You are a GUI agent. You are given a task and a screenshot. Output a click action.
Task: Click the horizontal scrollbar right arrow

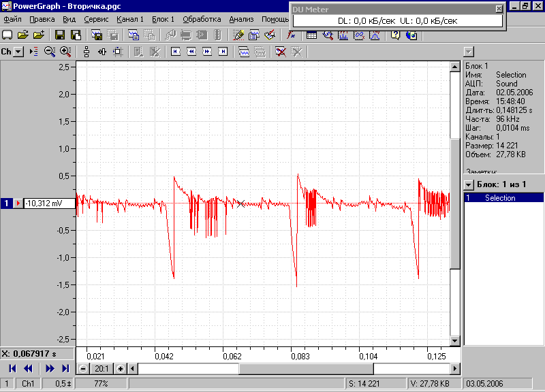[455, 368]
